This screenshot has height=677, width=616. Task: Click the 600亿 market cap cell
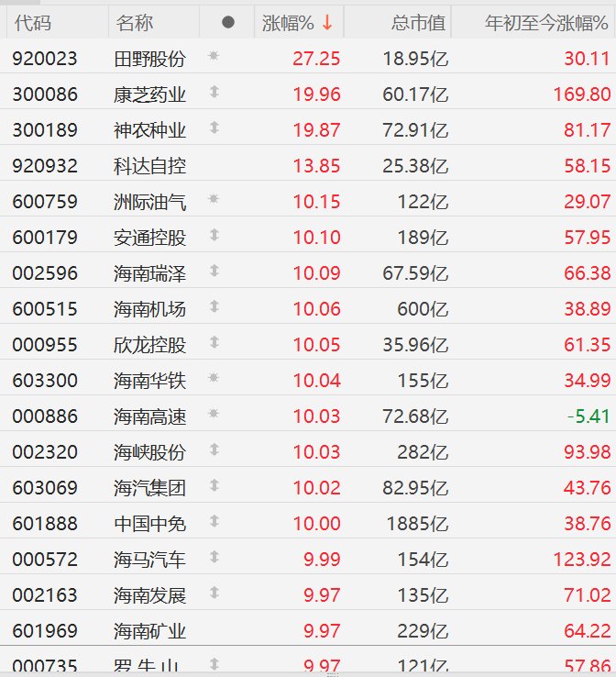point(423,309)
